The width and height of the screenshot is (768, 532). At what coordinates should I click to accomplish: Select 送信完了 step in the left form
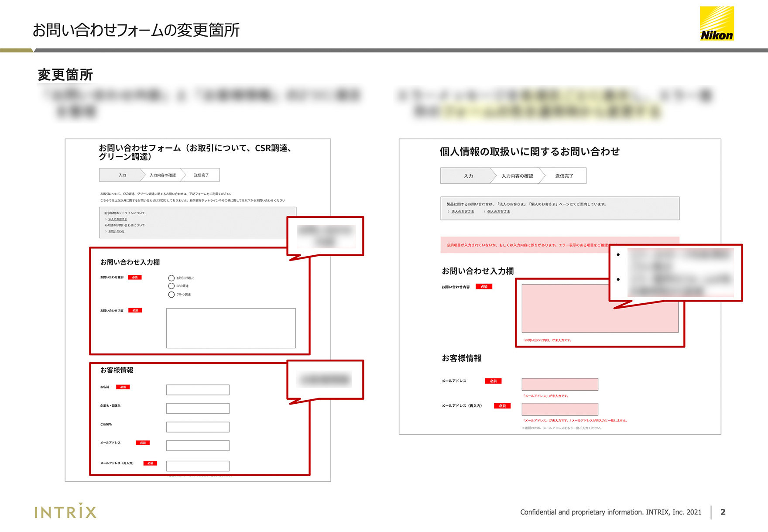[x=201, y=175]
